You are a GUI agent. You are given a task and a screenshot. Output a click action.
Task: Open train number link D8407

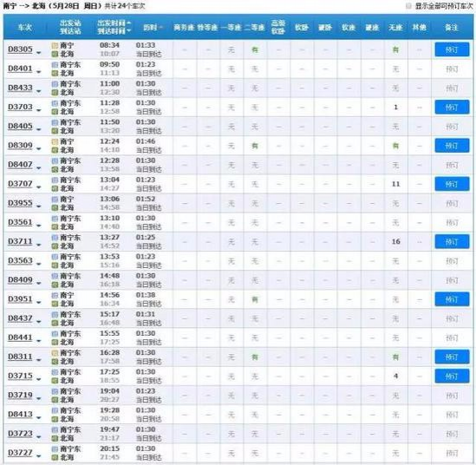coord(20,165)
